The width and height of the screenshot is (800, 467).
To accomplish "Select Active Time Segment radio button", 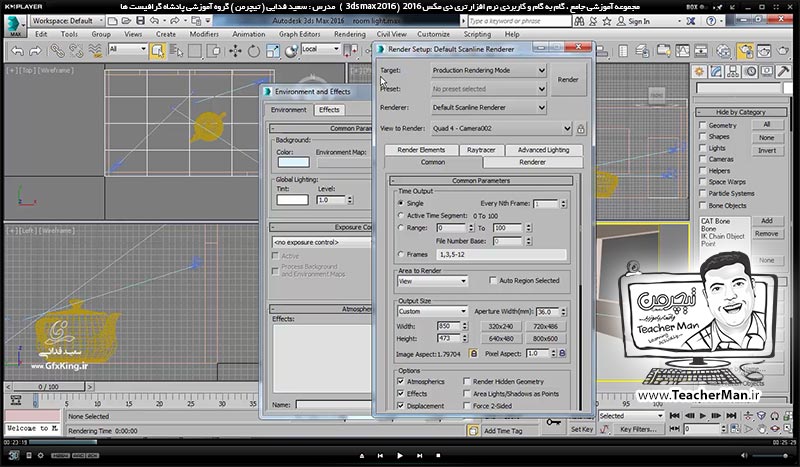I will coord(401,215).
